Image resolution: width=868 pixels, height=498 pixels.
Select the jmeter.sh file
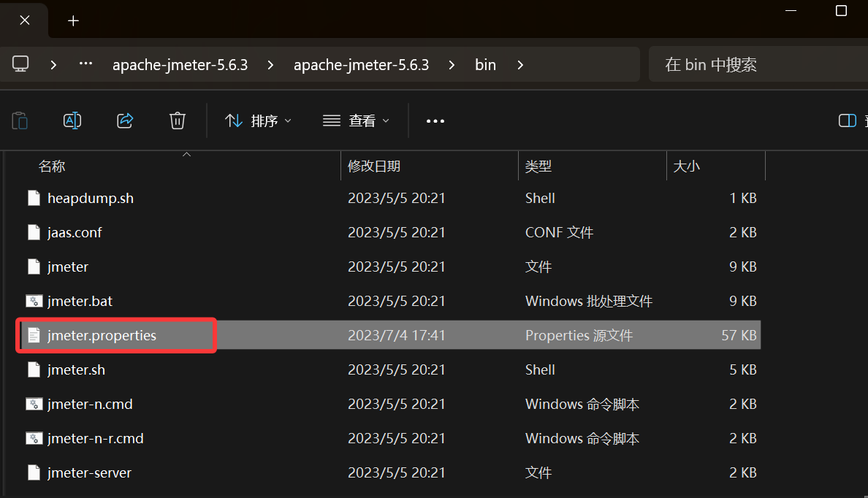coord(76,369)
